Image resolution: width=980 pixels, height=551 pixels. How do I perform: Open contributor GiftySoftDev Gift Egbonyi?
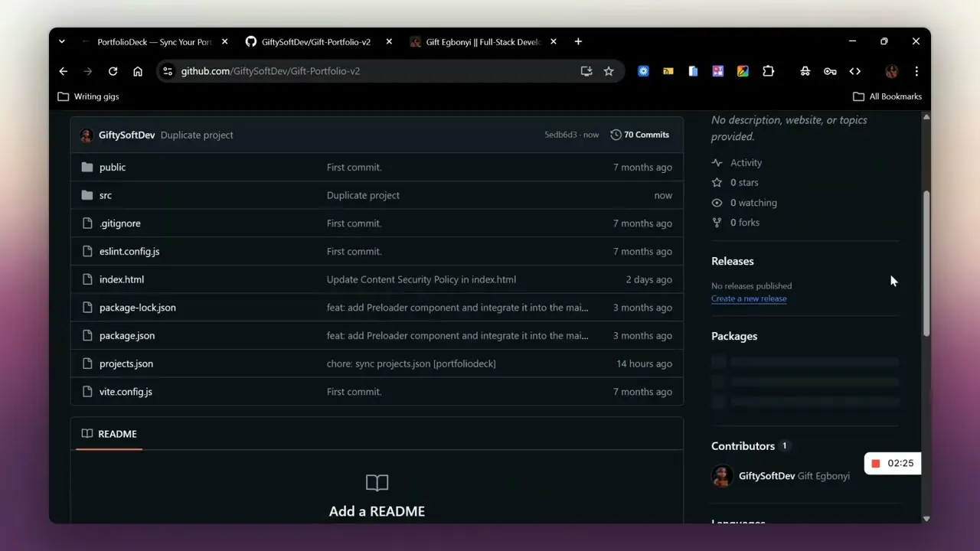(781, 476)
